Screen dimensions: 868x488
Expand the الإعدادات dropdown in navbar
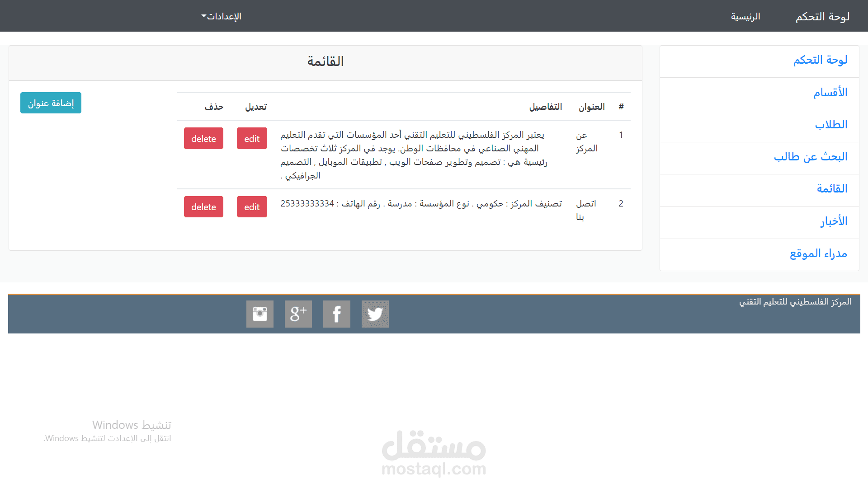click(222, 16)
